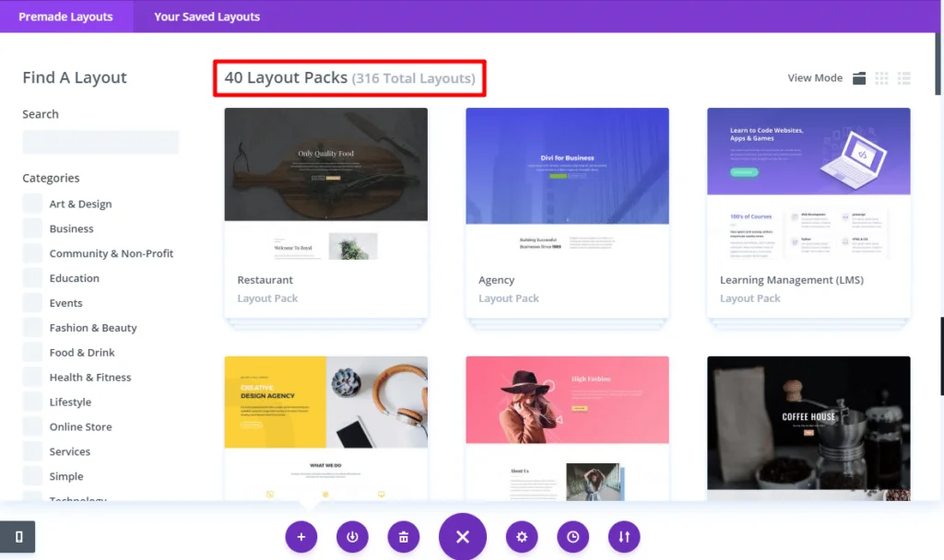Screen dimensions: 944x560
Task: Click the layout Search input field
Action: [x=100, y=142]
